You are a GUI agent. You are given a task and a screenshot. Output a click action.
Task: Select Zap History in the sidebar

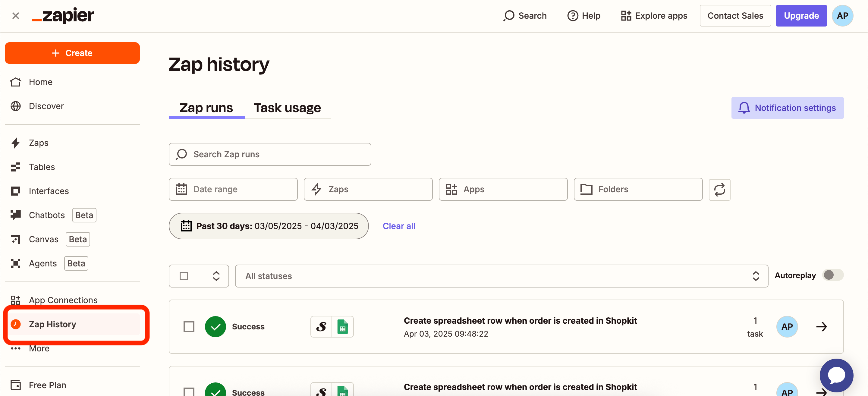[x=52, y=324]
